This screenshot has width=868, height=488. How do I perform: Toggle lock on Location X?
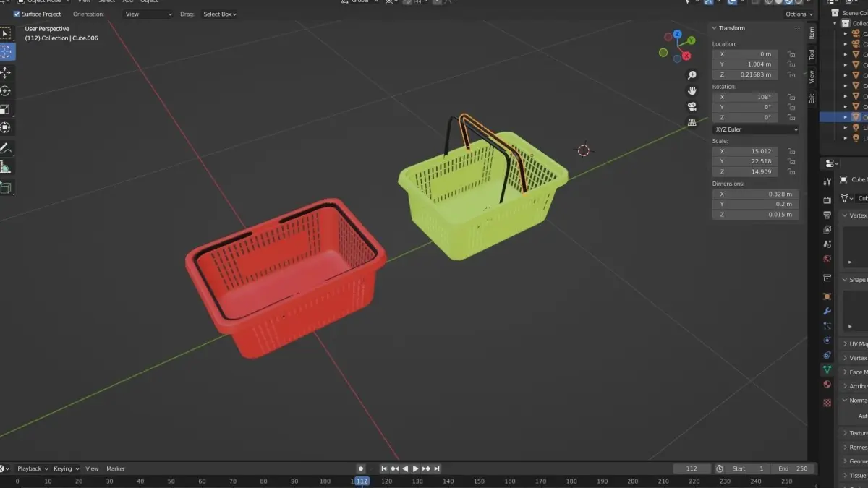pyautogui.click(x=791, y=54)
